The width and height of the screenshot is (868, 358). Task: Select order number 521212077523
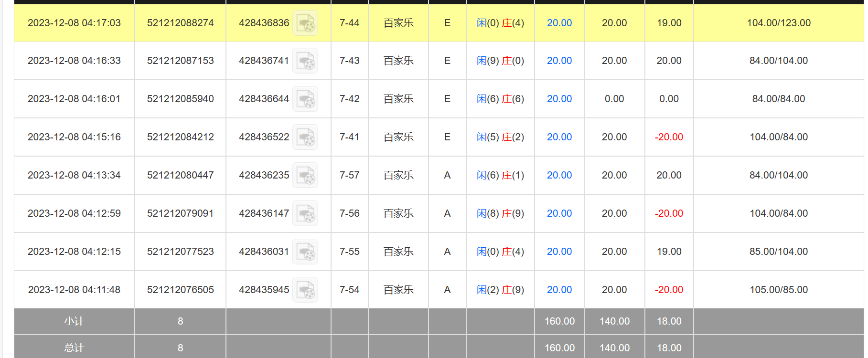(x=181, y=252)
